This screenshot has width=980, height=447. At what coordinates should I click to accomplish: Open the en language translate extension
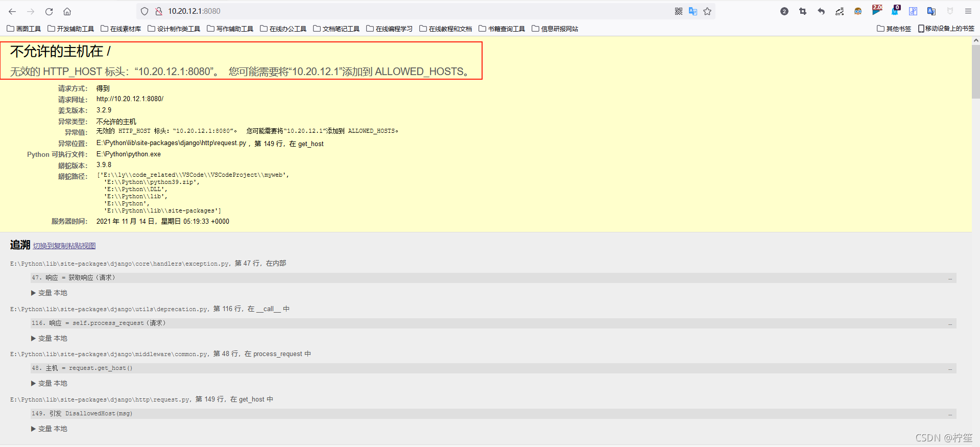[840, 11]
